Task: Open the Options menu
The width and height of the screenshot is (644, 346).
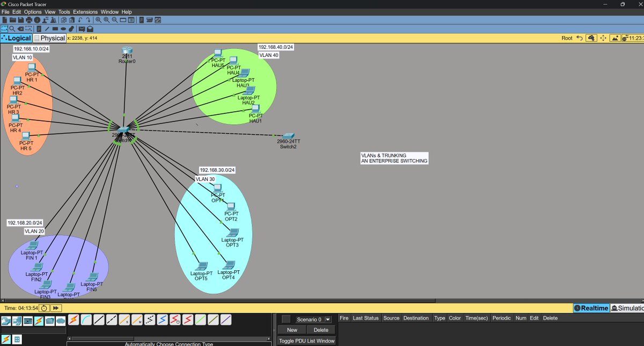Action: pos(33,12)
